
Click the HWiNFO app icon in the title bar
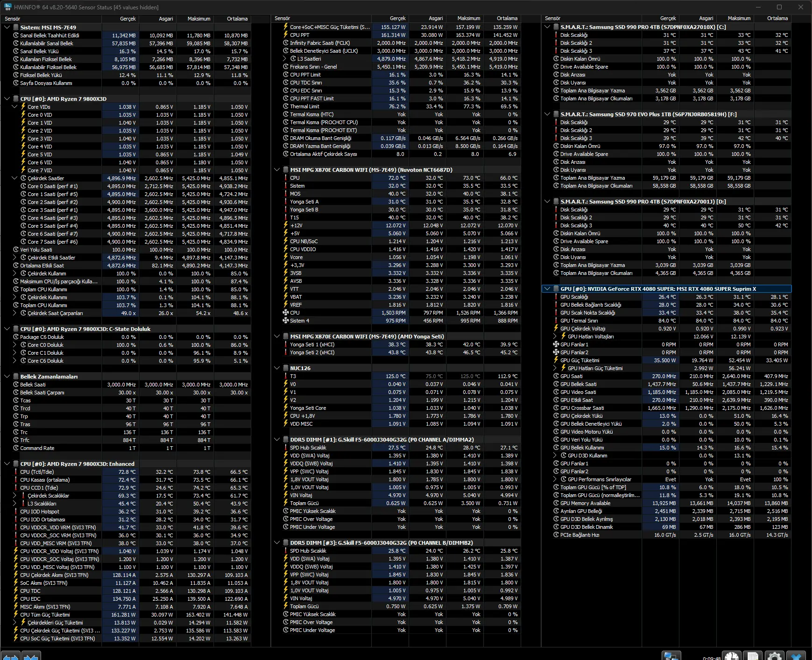7,7
